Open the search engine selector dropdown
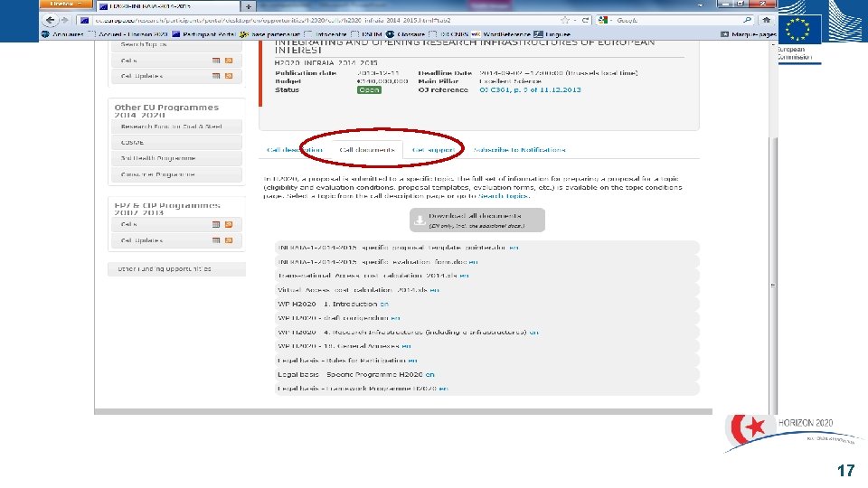The width and height of the screenshot is (868, 488). [606, 20]
